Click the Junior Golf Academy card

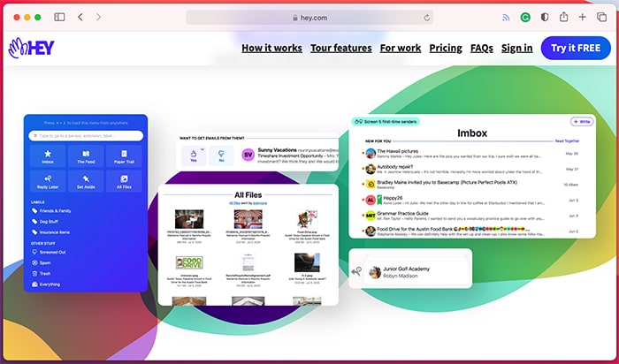[416, 272]
